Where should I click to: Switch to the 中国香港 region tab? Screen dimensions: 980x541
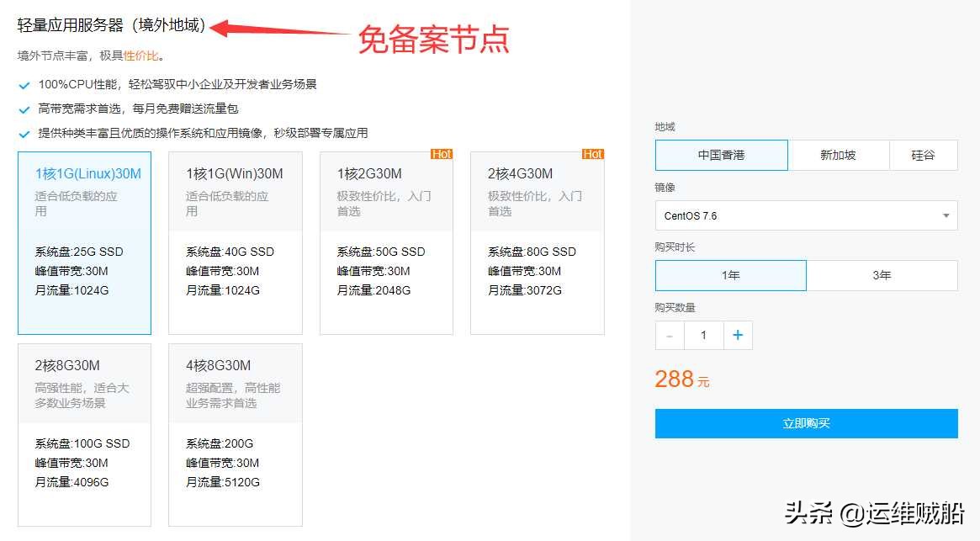click(x=721, y=155)
